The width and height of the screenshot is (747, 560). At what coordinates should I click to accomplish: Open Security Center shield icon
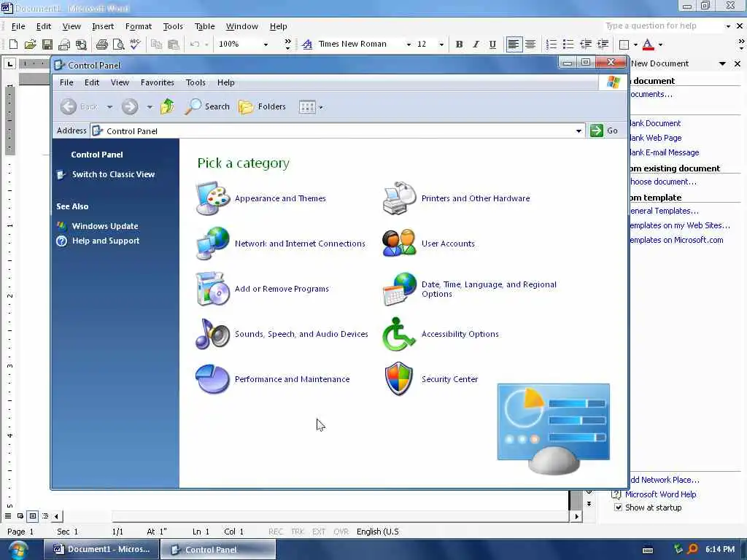[398, 379]
